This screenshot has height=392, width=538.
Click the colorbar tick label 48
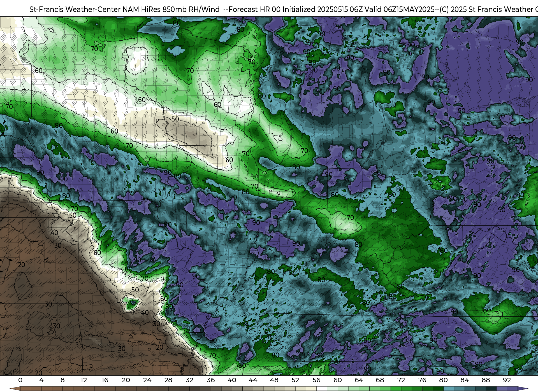pyautogui.click(x=274, y=380)
